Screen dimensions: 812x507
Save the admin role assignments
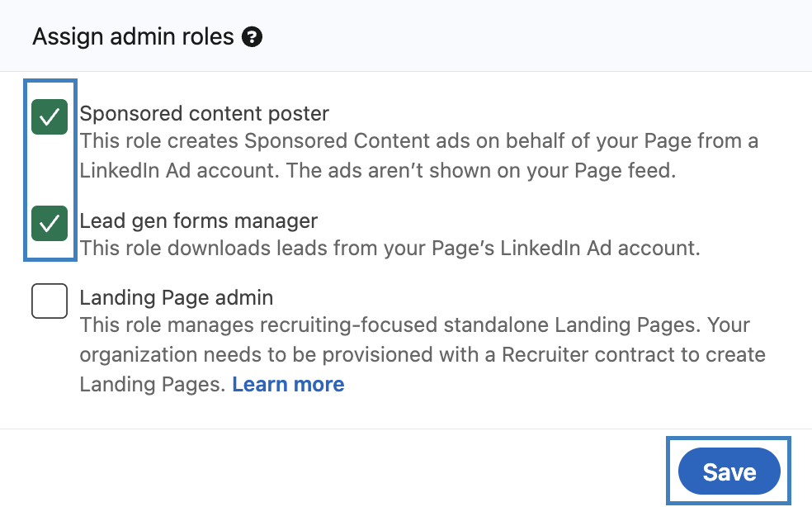pos(729,471)
